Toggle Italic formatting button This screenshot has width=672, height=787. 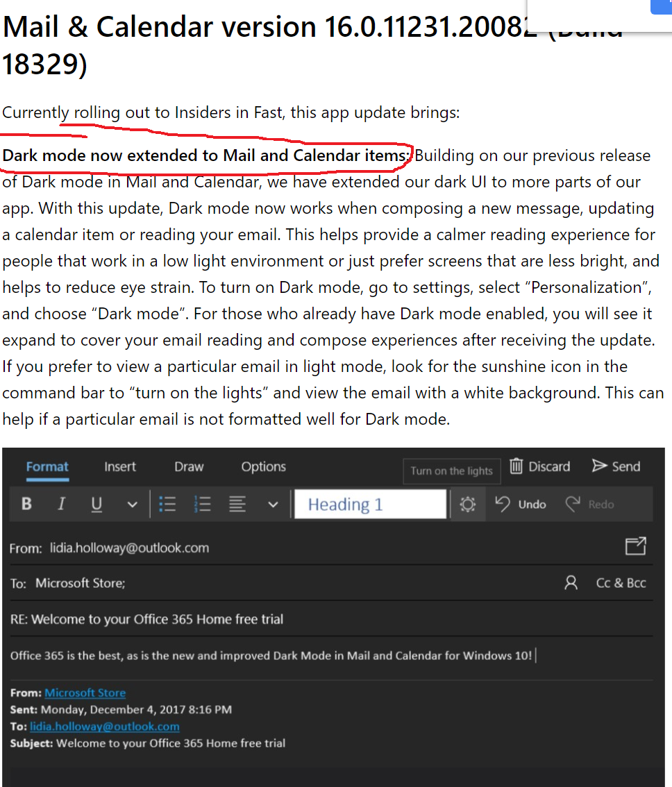pyautogui.click(x=61, y=503)
